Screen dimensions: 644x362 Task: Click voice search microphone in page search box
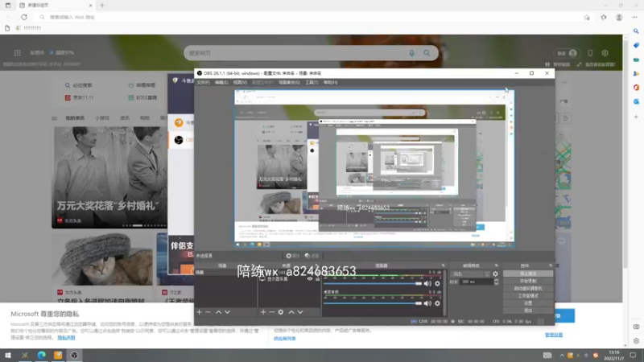[412, 53]
